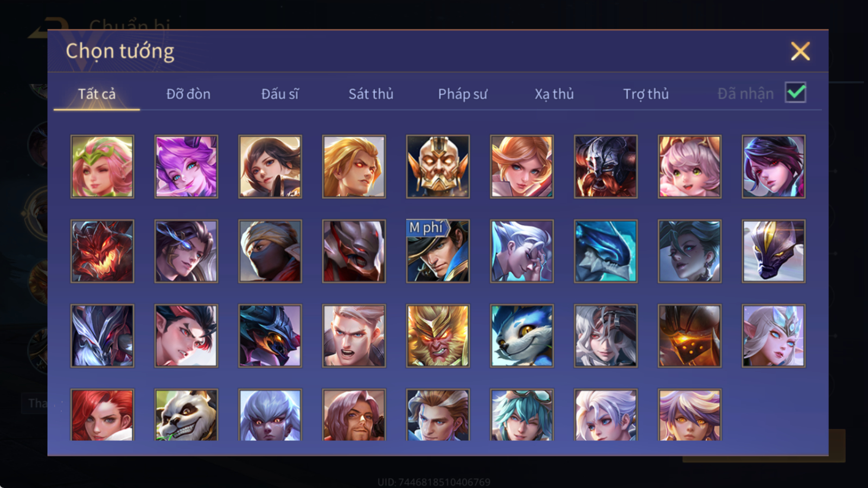Filter heroes by Xạ thủ
Screen dimensions: 868x488
554,94
